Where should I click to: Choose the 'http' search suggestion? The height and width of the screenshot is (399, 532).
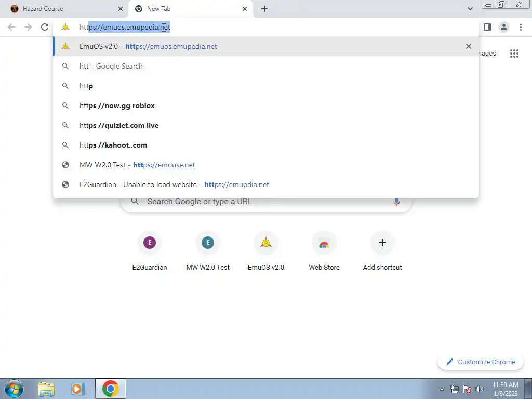266,86
